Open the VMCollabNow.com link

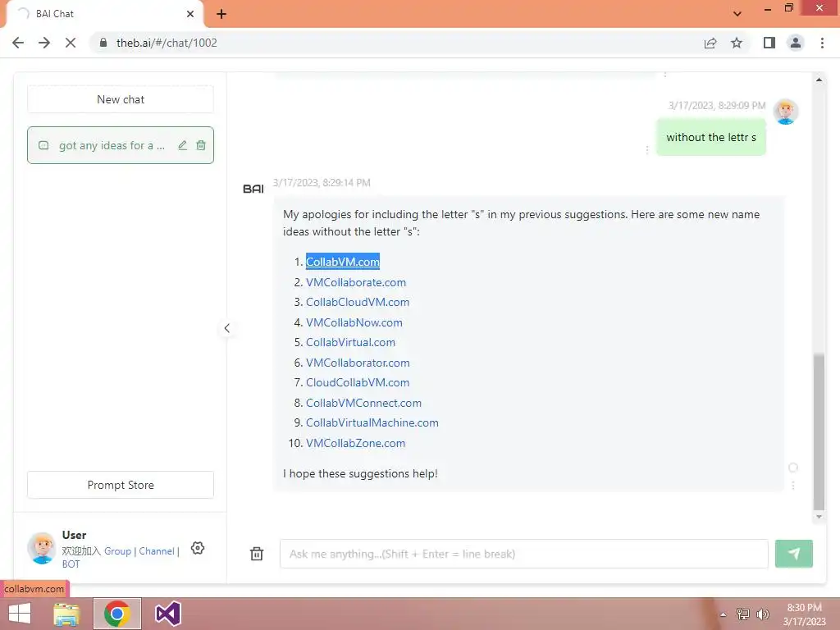click(354, 322)
